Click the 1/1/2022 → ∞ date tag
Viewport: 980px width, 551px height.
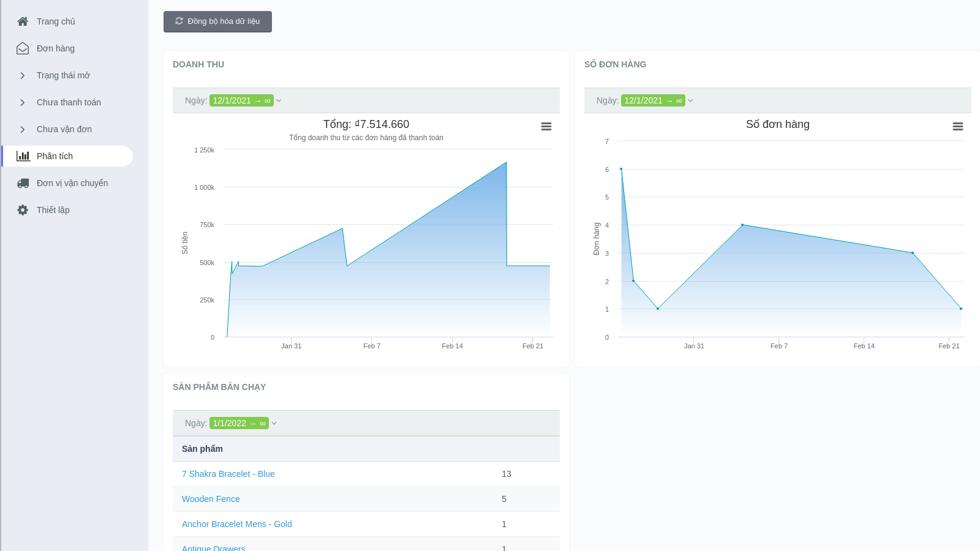[x=239, y=423]
